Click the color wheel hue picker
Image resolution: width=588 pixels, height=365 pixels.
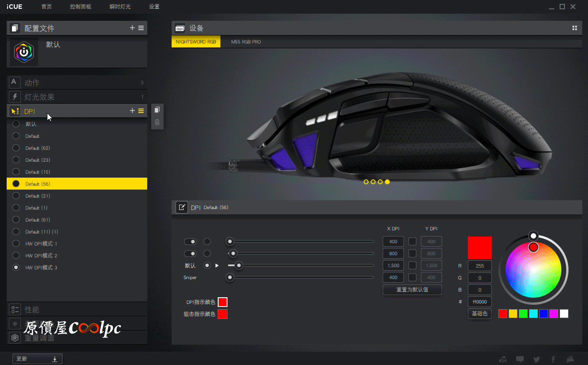(x=533, y=247)
